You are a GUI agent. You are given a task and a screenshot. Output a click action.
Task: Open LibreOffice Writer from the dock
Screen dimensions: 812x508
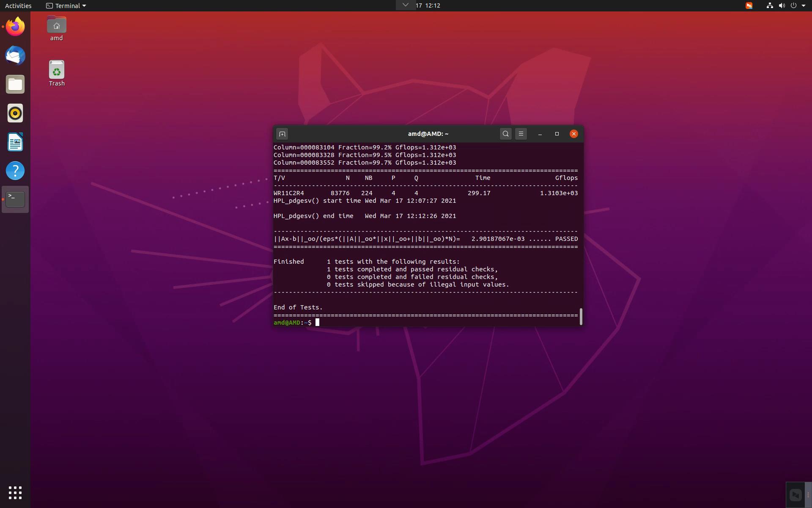tap(15, 142)
